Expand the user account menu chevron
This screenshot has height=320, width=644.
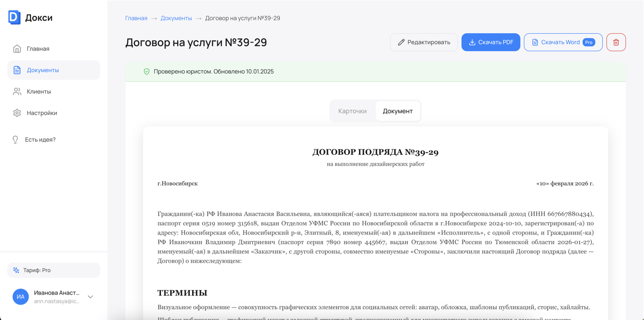pos(90,297)
